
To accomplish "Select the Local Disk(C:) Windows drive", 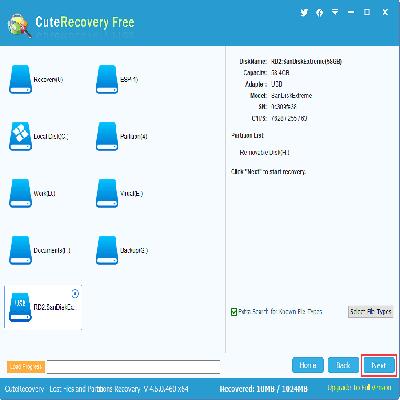I will click(38, 136).
